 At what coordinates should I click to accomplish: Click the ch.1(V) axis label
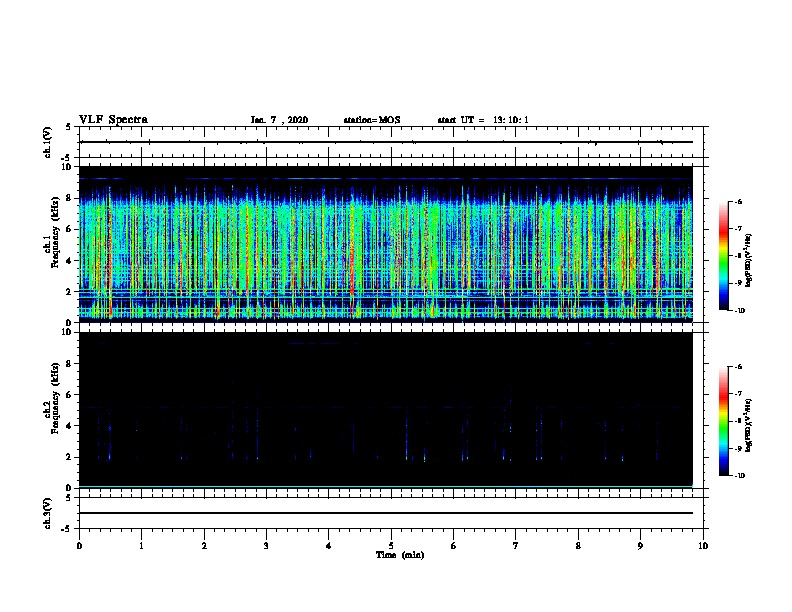point(47,142)
